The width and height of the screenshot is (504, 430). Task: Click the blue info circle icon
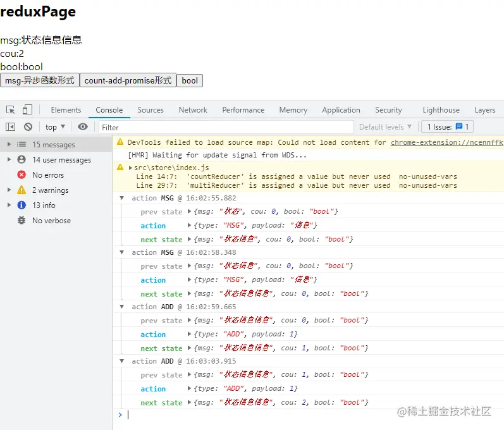22,205
